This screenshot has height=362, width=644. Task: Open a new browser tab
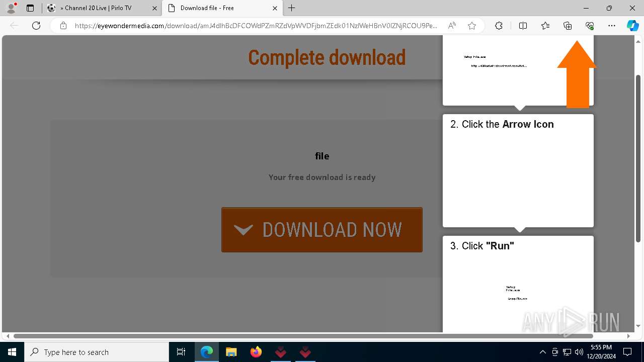292,8
